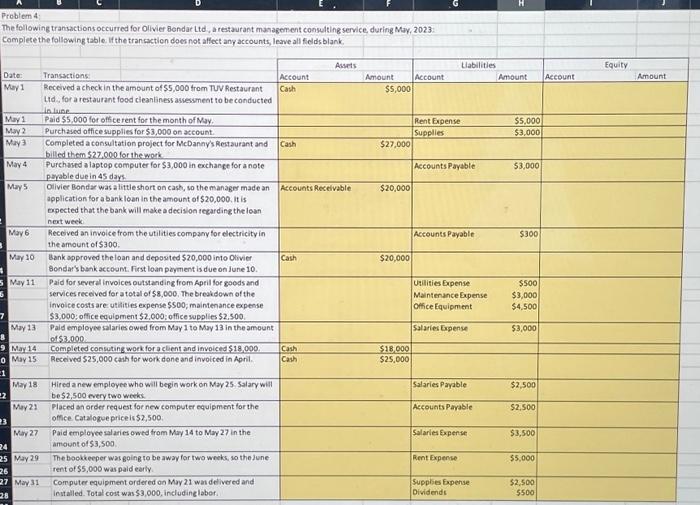Viewport: 700px width, 505px height.
Task: Click the 'Accounts Receivable' cell for May 5
Action: tap(315, 188)
